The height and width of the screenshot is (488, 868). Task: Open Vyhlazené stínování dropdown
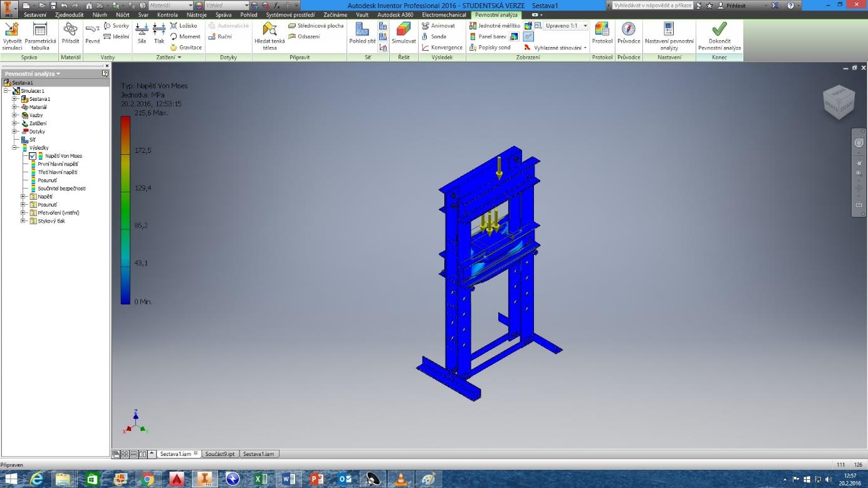(x=556, y=47)
